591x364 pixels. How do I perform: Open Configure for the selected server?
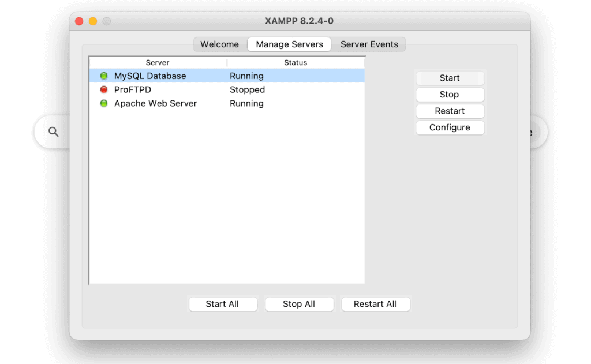[450, 127]
